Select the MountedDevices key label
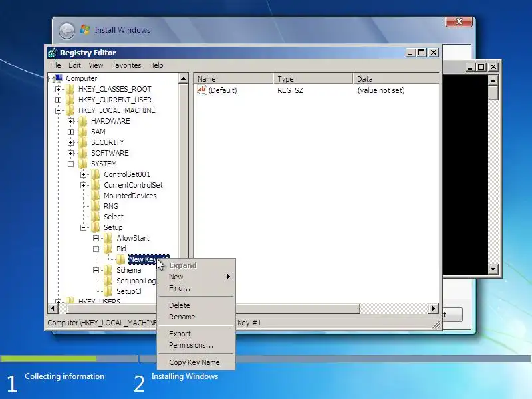 (130, 196)
